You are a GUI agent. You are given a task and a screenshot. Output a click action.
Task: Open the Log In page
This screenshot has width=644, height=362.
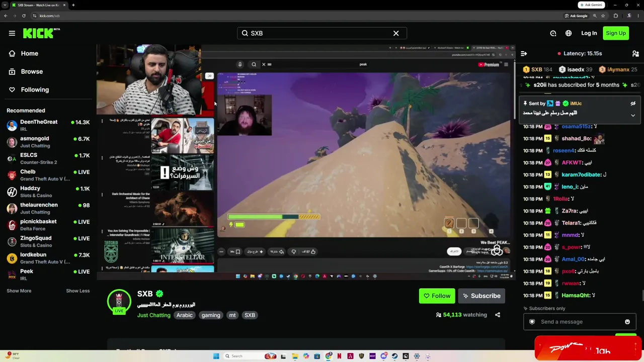[x=589, y=33]
